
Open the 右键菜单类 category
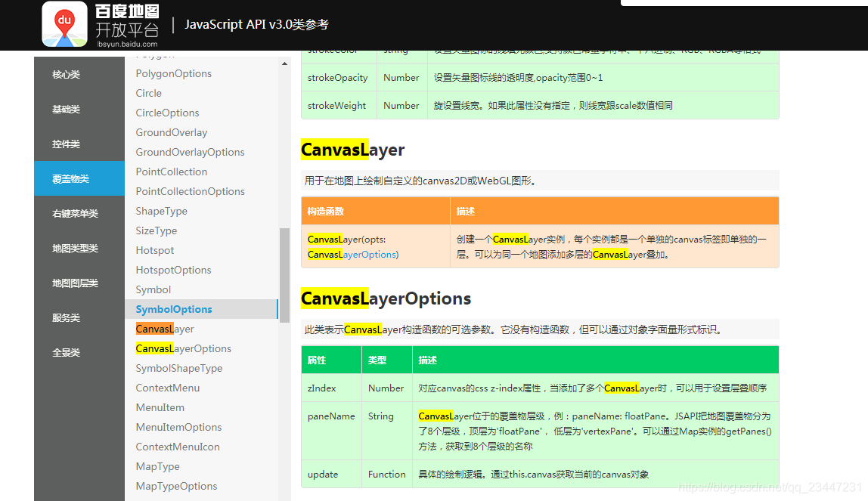tap(79, 213)
